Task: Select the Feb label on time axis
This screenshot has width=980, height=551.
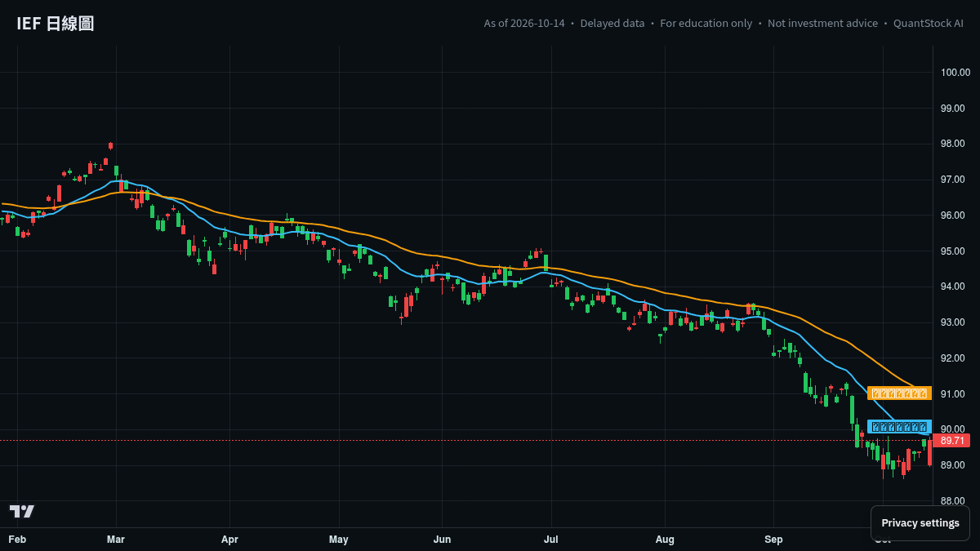Action: click(x=17, y=540)
